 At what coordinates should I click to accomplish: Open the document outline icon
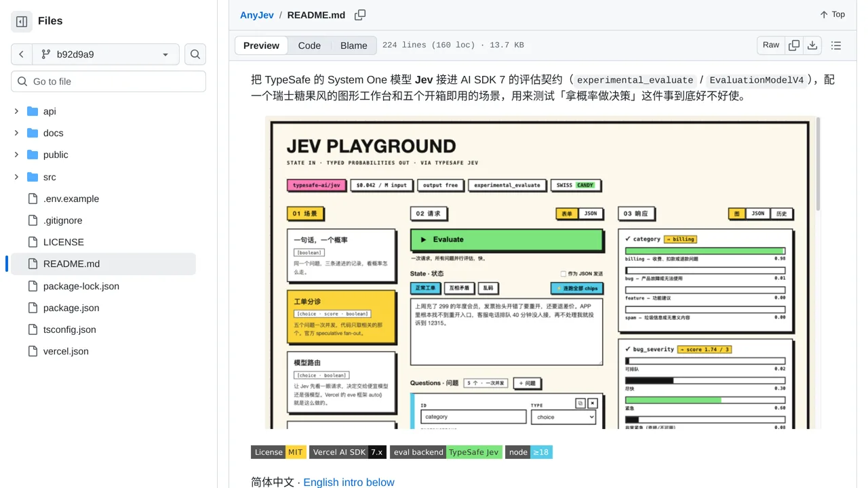[x=836, y=45]
